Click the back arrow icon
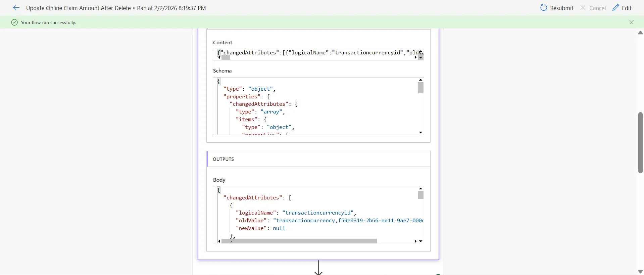 (x=16, y=8)
